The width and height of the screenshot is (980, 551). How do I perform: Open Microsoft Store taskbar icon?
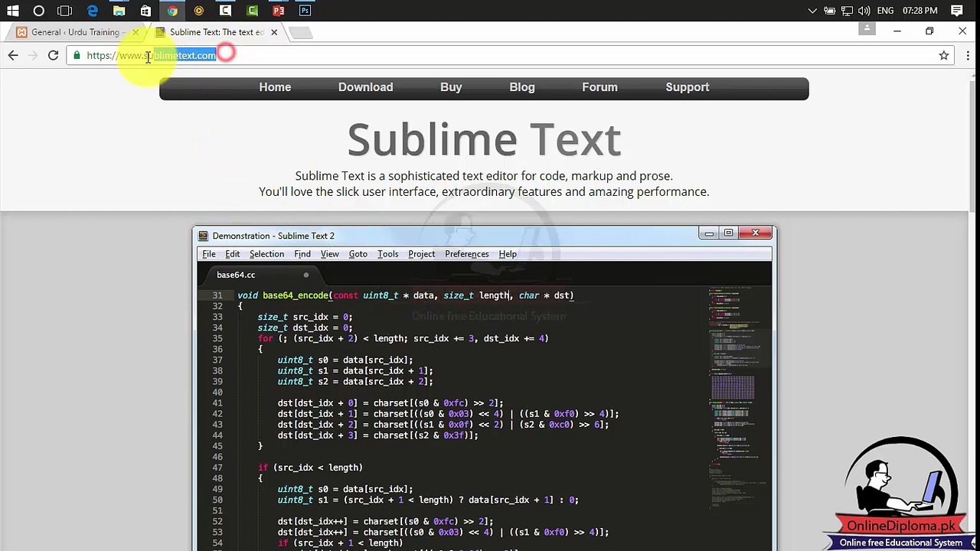click(145, 11)
